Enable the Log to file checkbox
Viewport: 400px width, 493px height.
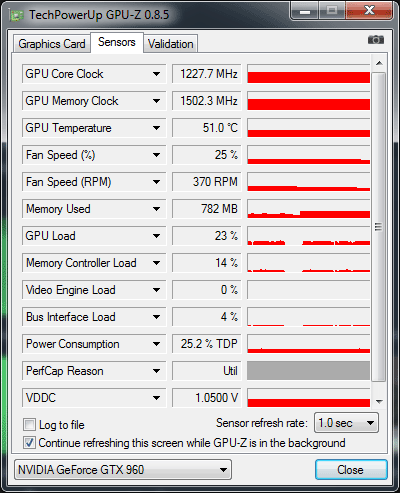tap(29, 425)
